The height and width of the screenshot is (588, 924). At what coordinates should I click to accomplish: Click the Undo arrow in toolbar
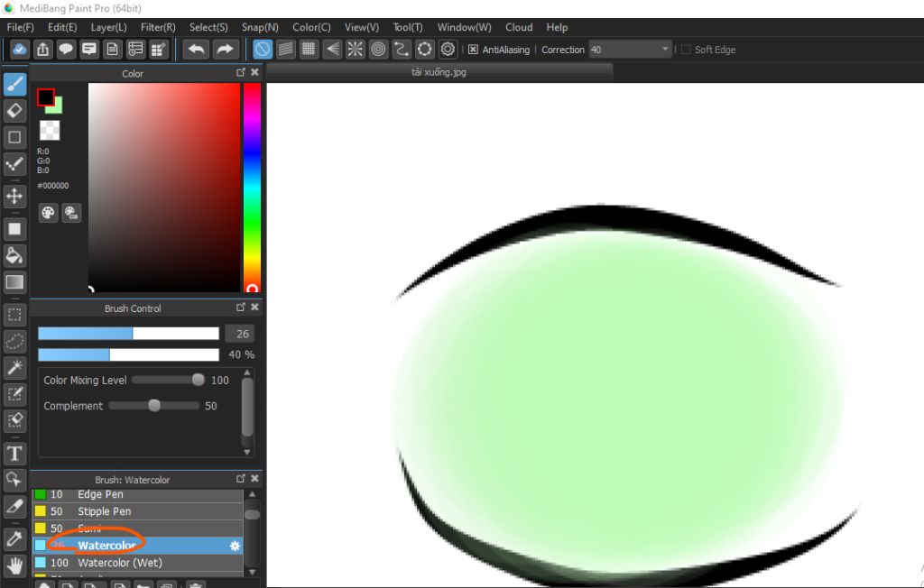click(x=196, y=50)
